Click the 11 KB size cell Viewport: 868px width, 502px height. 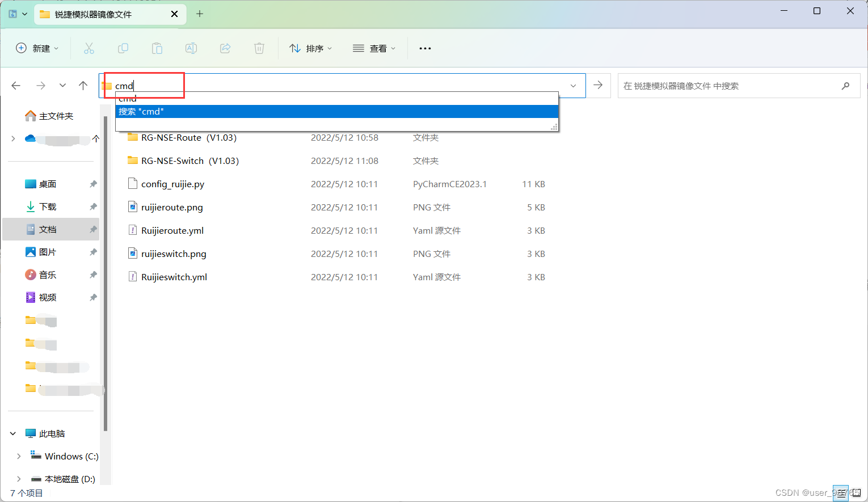(533, 184)
